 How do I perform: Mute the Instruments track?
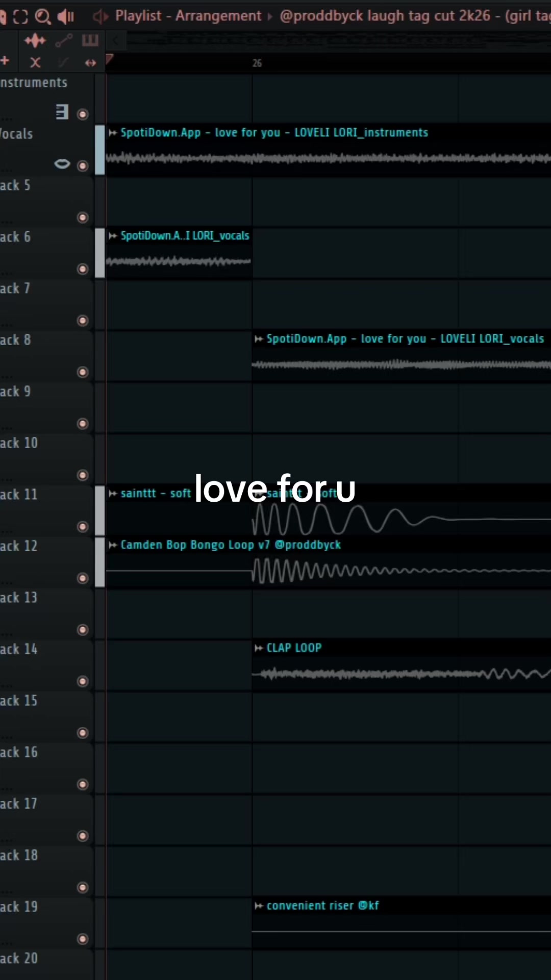83,114
